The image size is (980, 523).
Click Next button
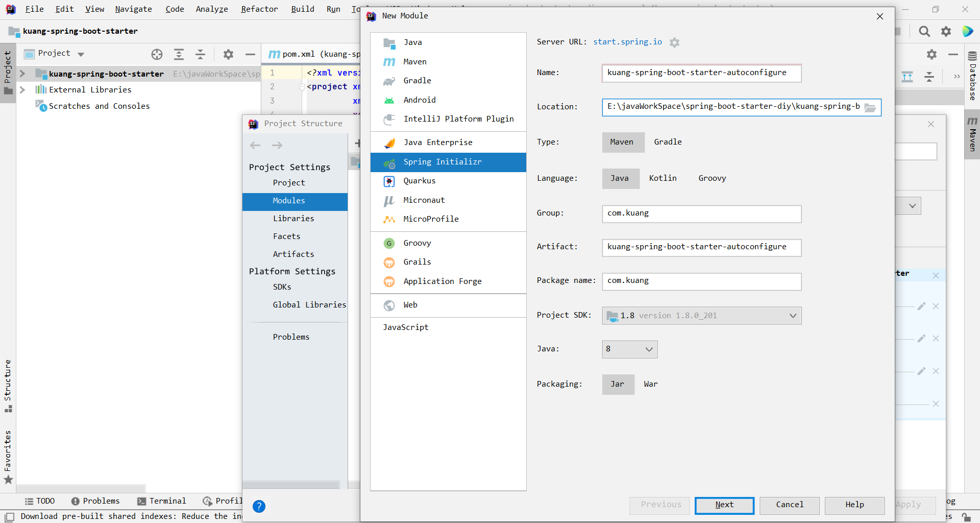coord(724,505)
